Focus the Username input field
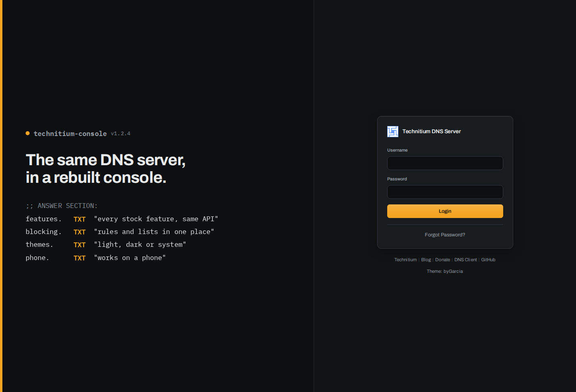 pyautogui.click(x=445, y=163)
